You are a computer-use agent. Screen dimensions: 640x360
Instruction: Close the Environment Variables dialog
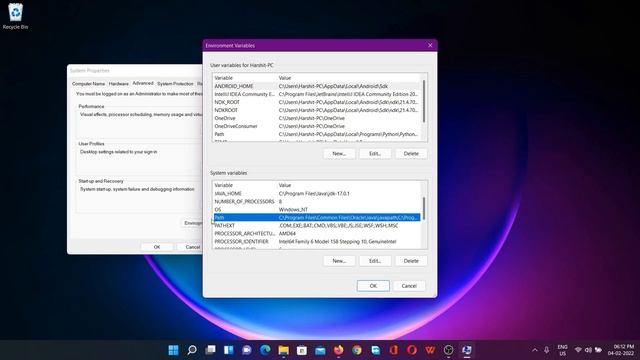tap(430, 45)
